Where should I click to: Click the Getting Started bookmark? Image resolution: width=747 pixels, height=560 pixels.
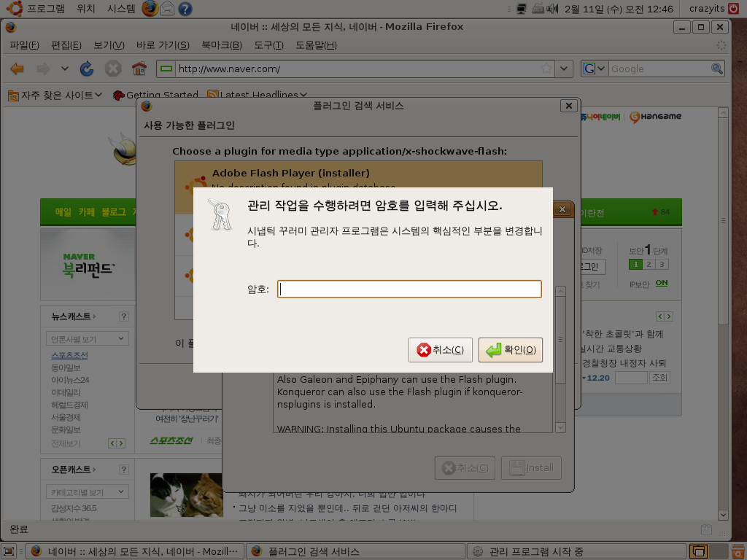156,96
